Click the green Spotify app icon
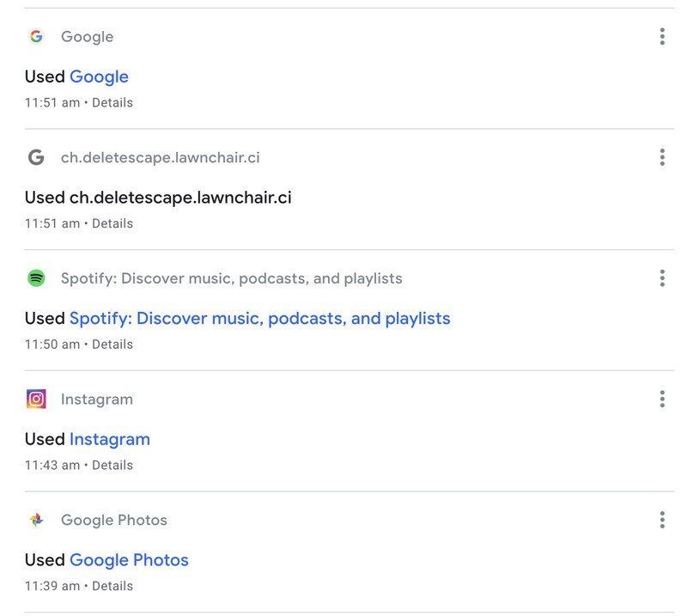 coord(37,278)
